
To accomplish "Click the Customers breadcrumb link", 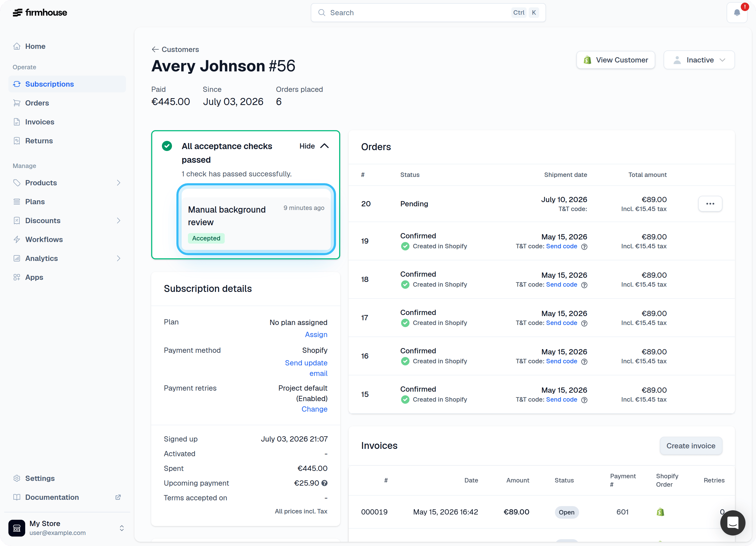I will [x=180, y=49].
